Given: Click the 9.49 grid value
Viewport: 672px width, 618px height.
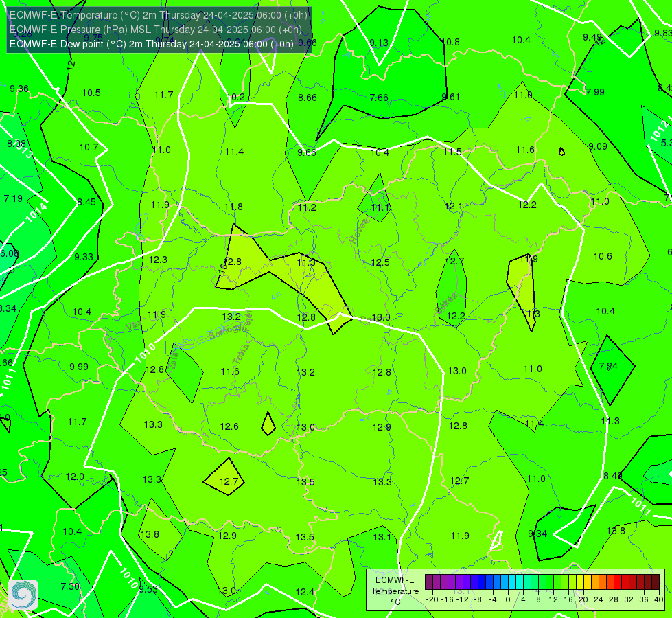Looking at the screenshot, I should (592, 37).
